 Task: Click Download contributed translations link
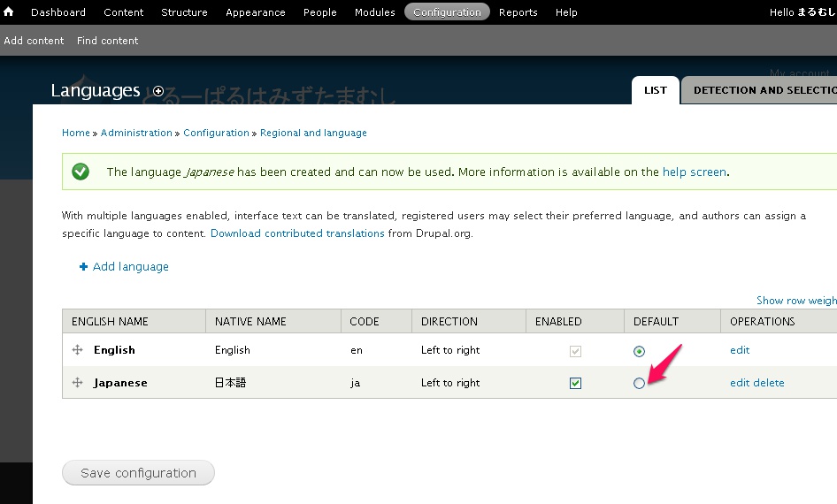click(297, 233)
